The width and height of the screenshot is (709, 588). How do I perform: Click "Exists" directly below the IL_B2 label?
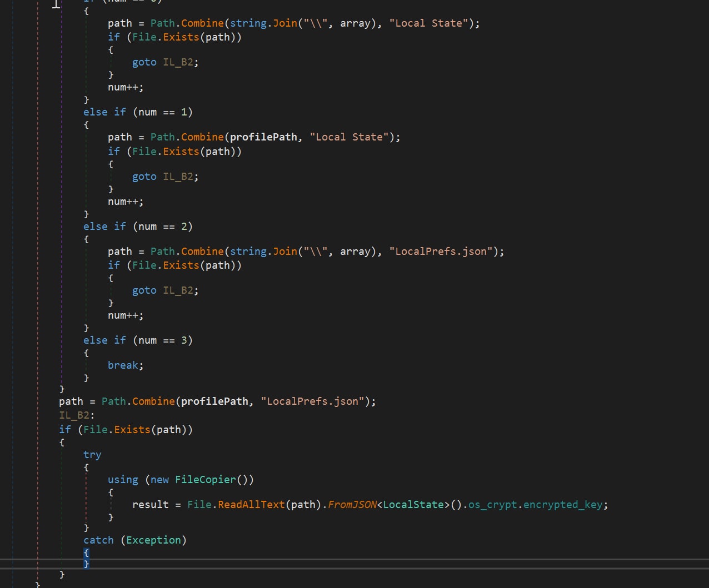coord(132,430)
